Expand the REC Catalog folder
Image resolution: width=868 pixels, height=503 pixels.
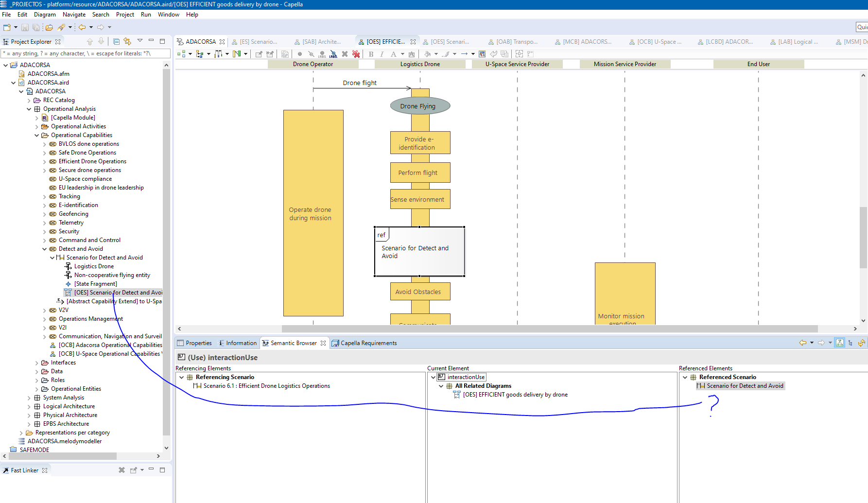(29, 100)
